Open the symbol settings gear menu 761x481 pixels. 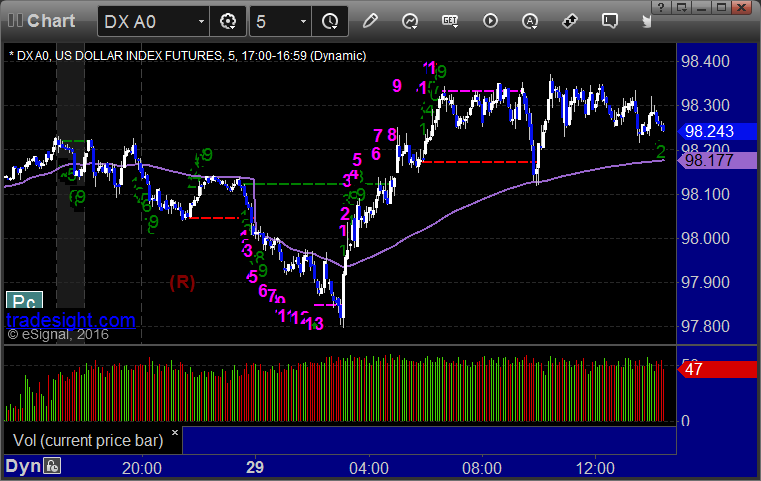[228, 21]
